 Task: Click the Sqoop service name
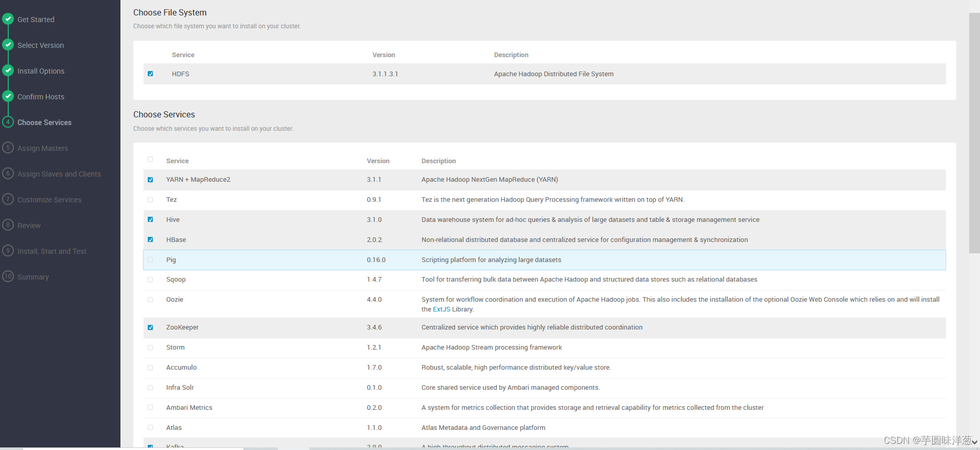[x=176, y=280]
